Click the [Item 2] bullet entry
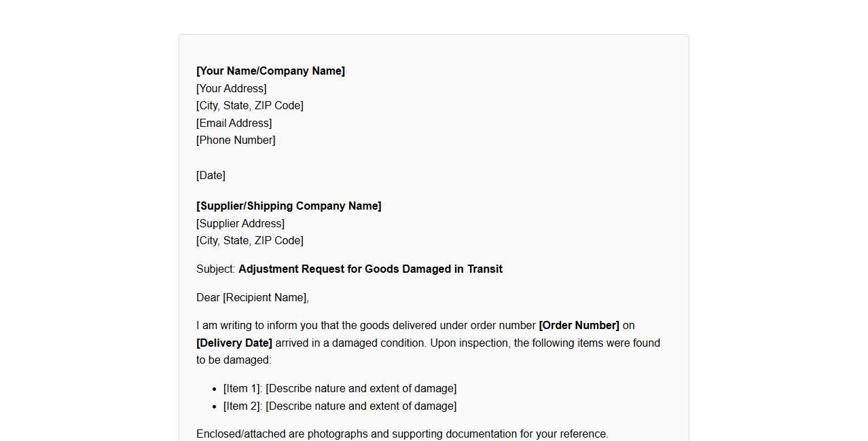868x441 pixels. pyautogui.click(x=340, y=406)
